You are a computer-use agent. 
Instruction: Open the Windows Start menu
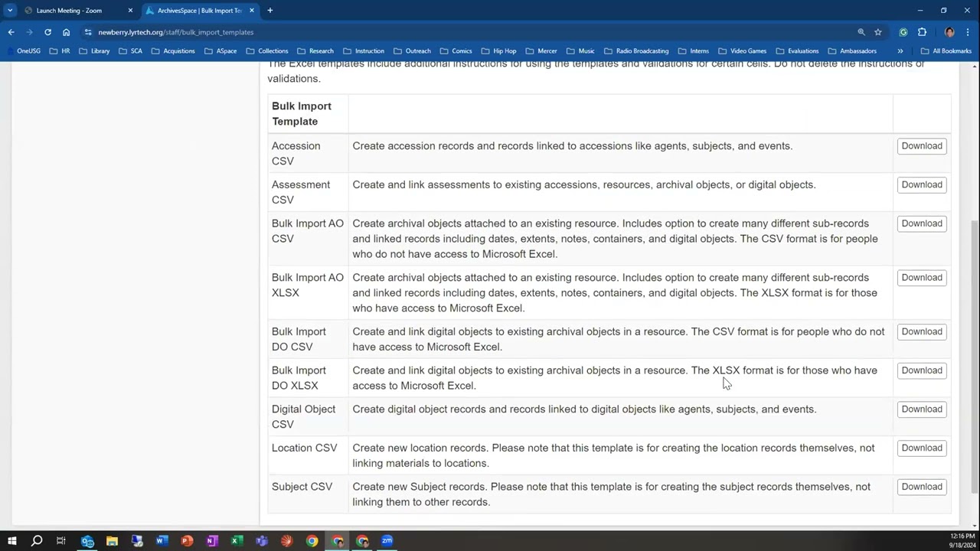click(x=11, y=541)
